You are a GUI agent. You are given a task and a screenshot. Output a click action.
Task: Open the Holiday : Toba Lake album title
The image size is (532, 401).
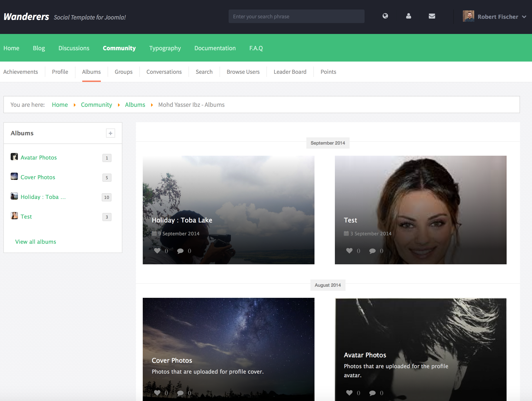click(182, 220)
